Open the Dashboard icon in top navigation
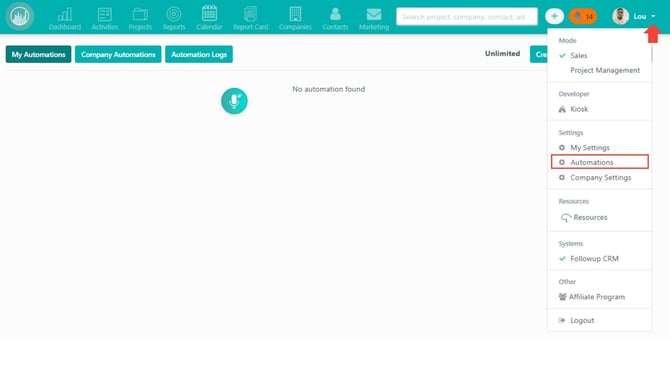670x376 pixels. [x=65, y=15]
